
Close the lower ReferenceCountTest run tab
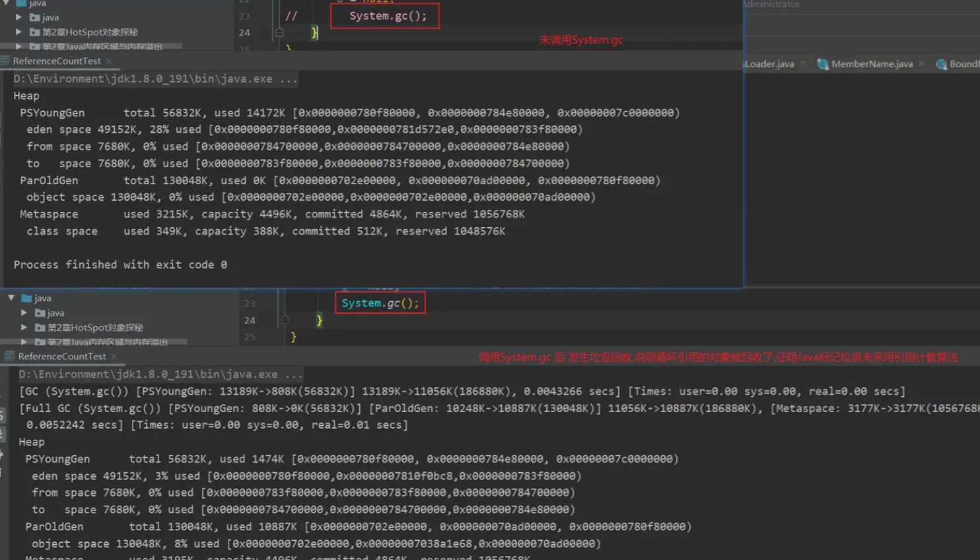[114, 357]
